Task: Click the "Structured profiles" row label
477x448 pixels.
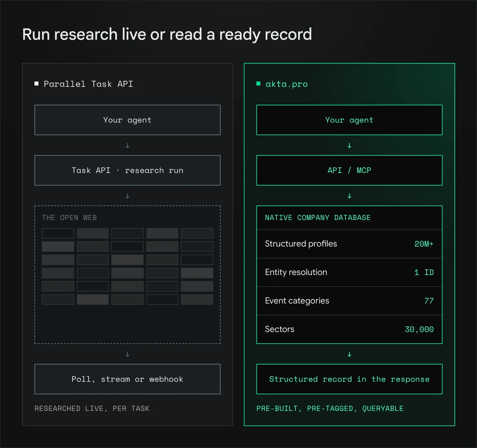Action: [301, 244]
